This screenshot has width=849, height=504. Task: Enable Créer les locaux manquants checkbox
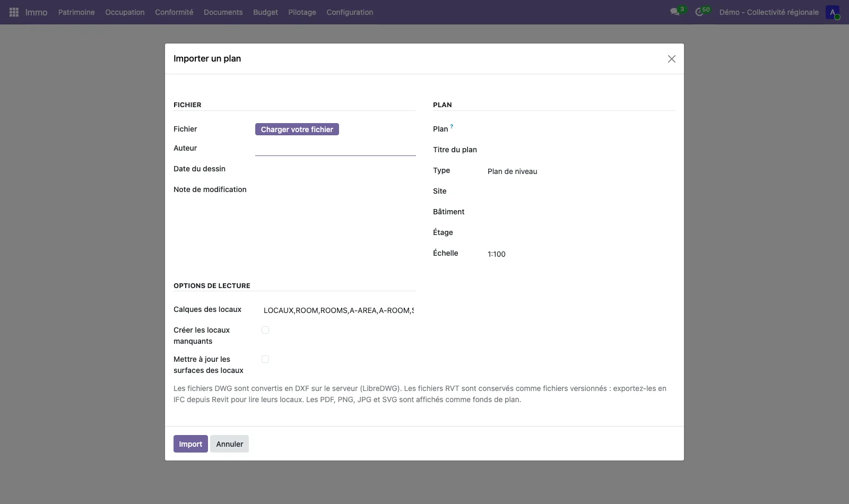pos(265,330)
